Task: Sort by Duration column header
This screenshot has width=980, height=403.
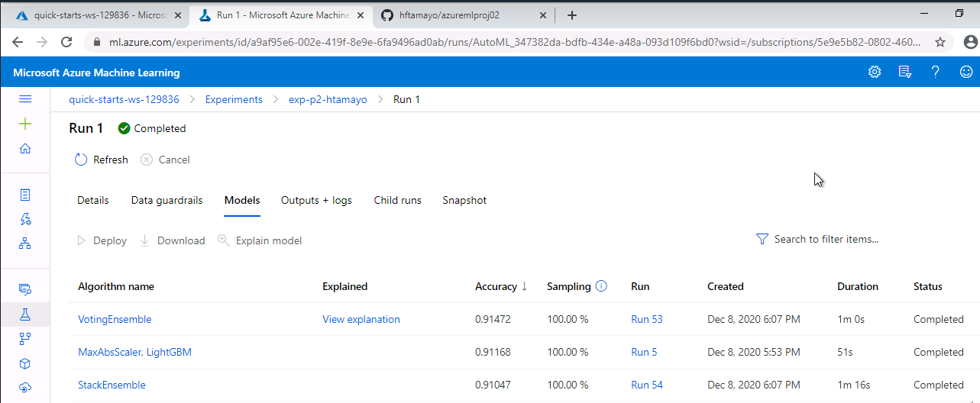Action: coord(858,286)
